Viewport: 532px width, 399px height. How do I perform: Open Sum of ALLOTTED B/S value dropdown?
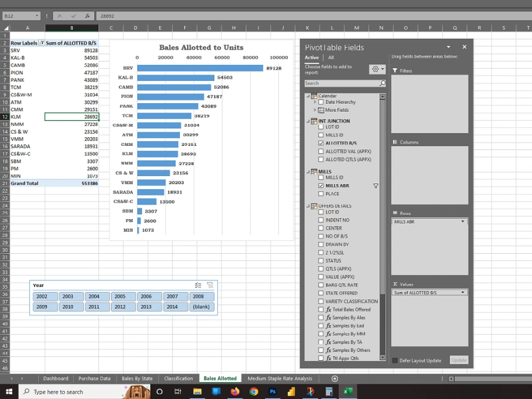(462, 293)
